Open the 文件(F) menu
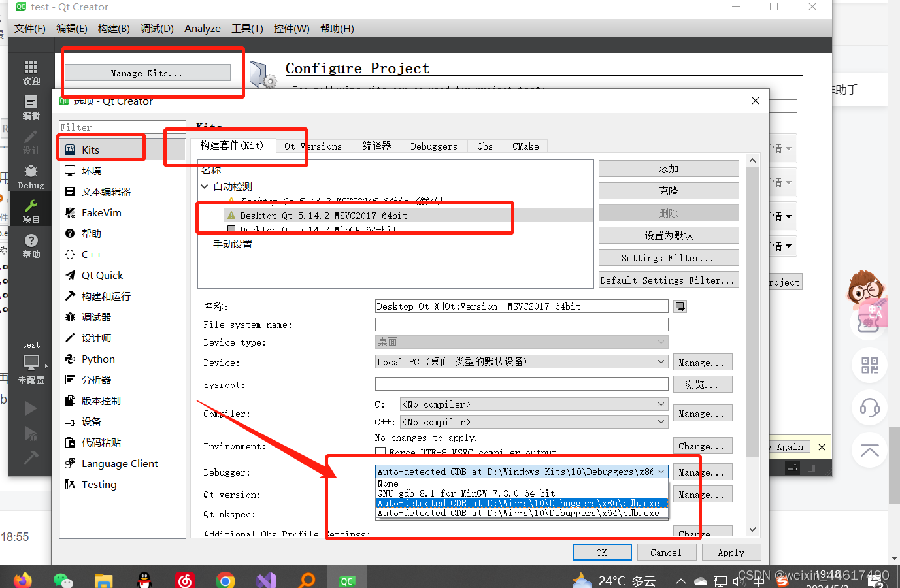Image resolution: width=900 pixels, height=588 pixels. [x=29, y=28]
